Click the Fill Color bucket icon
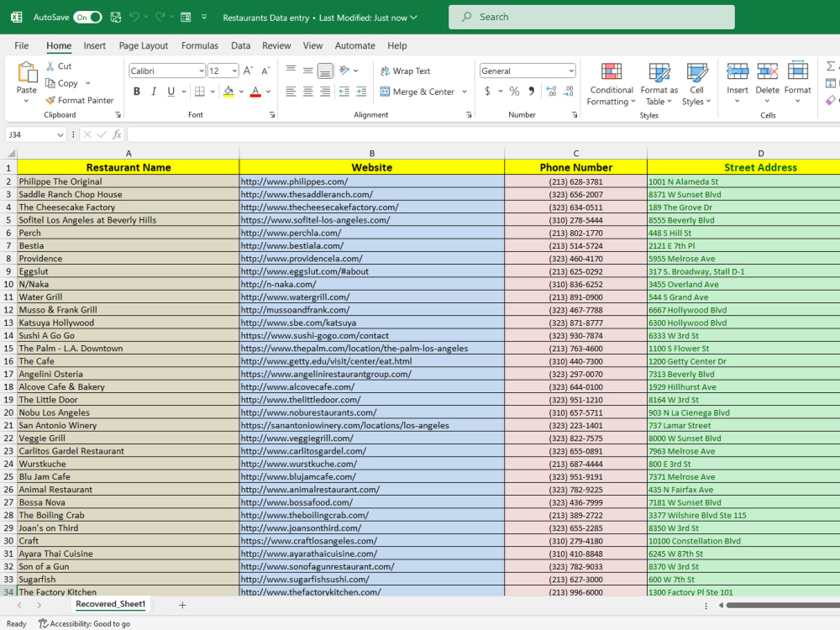This screenshot has width=840, height=630. [x=228, y=92]
